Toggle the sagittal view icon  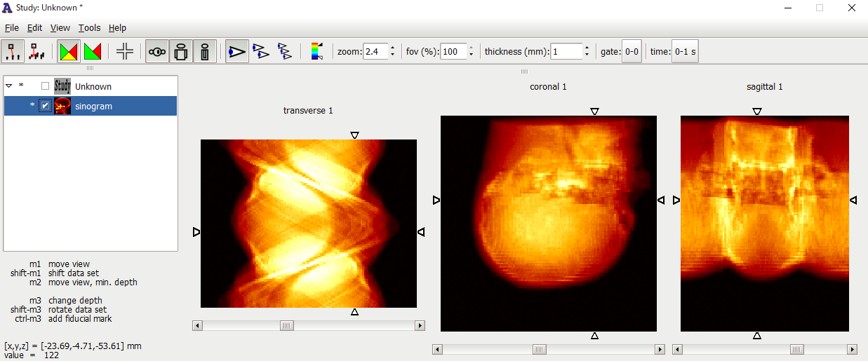[204, 51]
